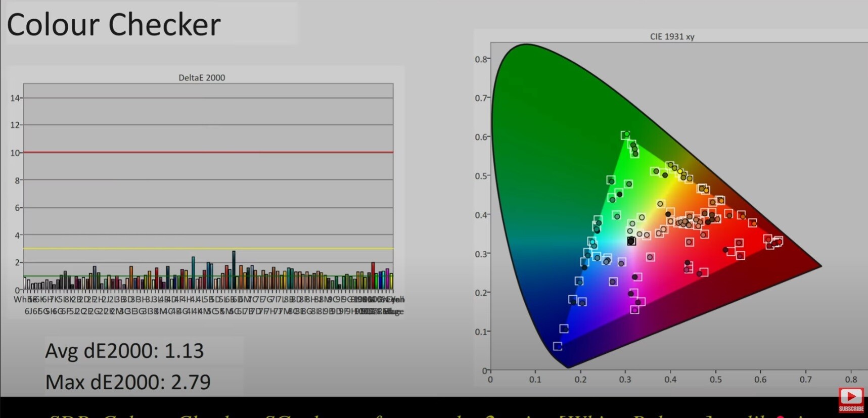Click the 10 label on the DeltaE axis
Image resolution: width=868 pixels, height=418 pixels.
(x=15, y=153)
